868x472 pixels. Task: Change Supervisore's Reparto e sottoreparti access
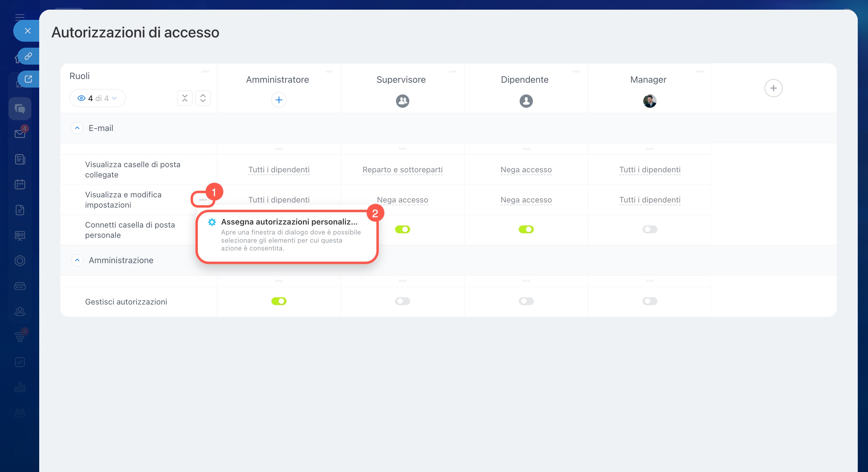click(402, 170)
